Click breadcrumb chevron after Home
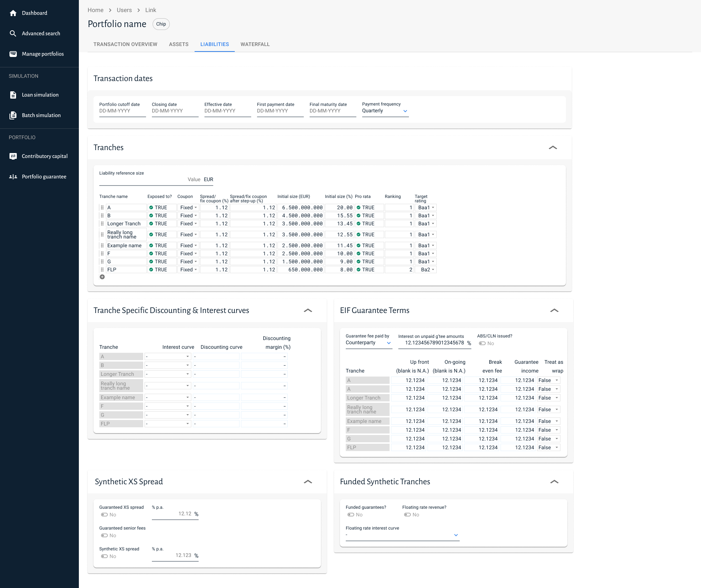Viewport: 701px width, 588px height. [x=110, y=10]
